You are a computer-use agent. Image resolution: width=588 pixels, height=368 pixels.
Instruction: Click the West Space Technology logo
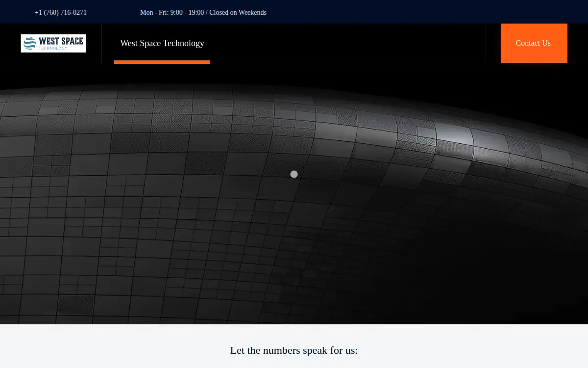point(53,43)
